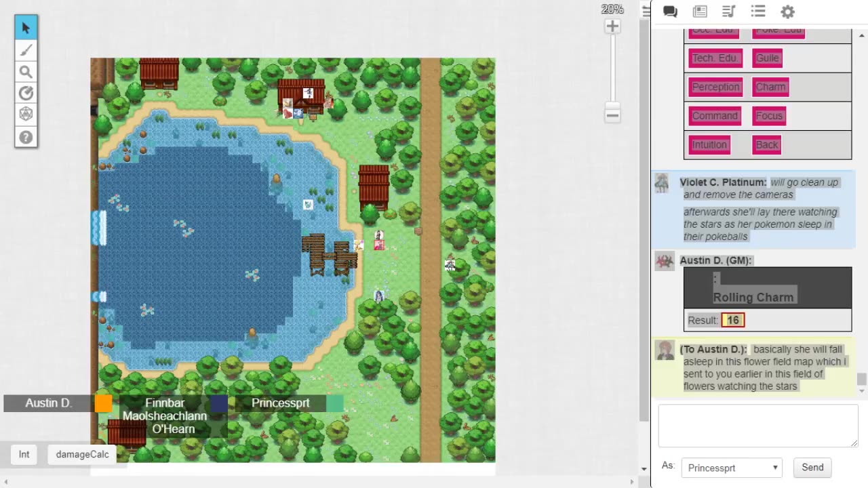868x488 pixels.
Task: Zoom out with the minus button
Action: coord(612,115)
